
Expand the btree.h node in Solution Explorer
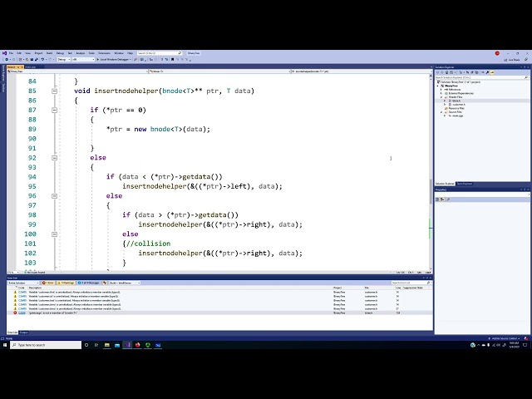point(445,101)
